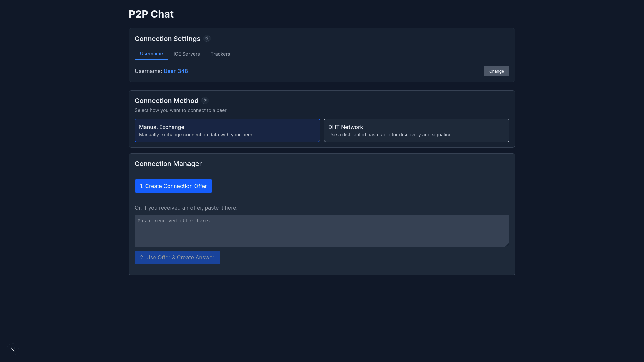The image size is (644, 362).
Task: Click the offer textarea resize handle
Action: (x=507, y=244)
